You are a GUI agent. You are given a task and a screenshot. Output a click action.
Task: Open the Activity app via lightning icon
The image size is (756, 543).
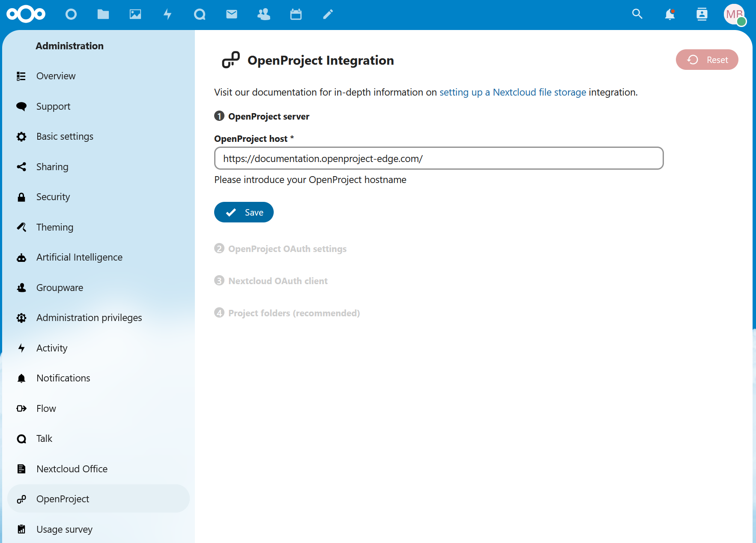click(x=167, y=14)
